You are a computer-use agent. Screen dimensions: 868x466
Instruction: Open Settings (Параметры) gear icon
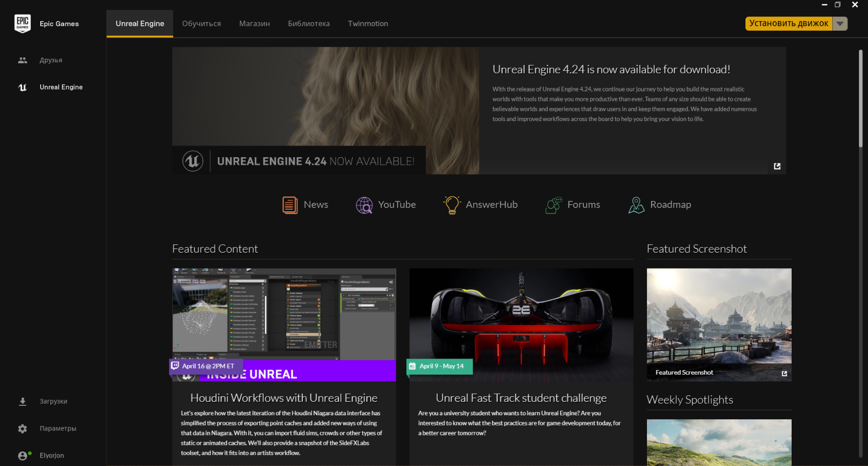pos(23,429)
